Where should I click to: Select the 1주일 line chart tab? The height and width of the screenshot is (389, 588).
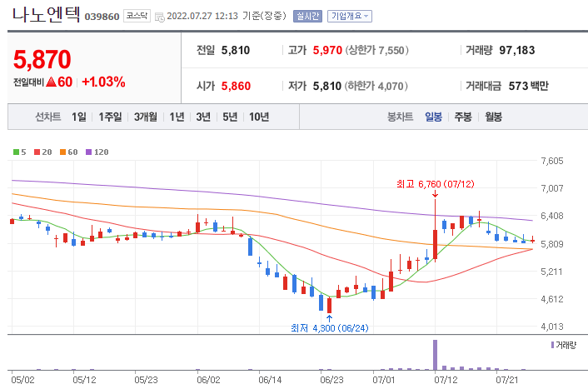pyautogui.click(x=110, y=117)
